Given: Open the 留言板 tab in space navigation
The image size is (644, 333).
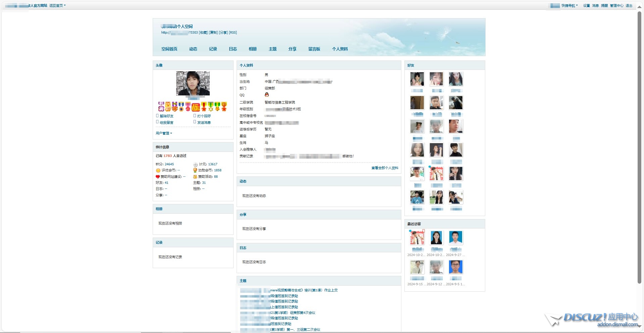Looking at the screenshot, I should [314, 49].
